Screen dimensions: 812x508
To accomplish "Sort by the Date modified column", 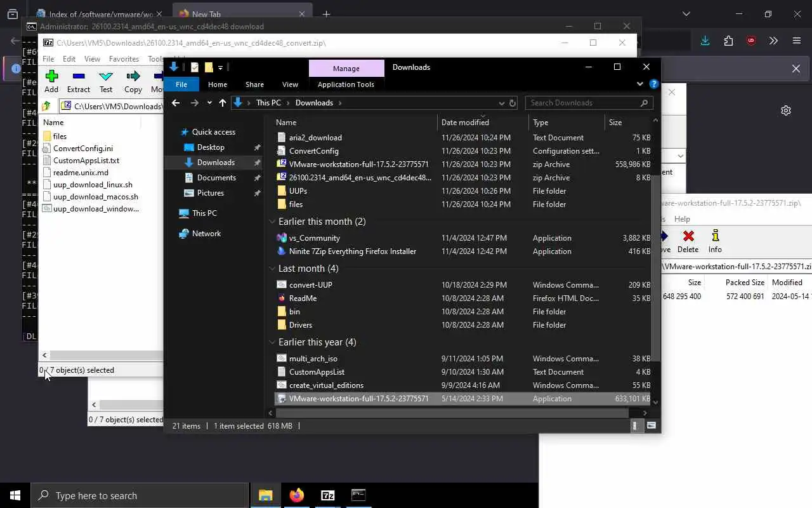I will click(483, 123).
